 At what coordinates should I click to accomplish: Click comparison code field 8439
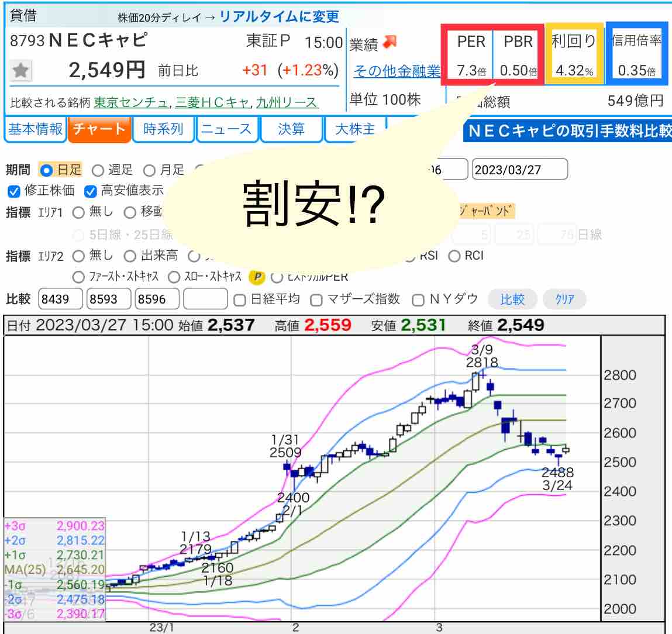point(60,299)
